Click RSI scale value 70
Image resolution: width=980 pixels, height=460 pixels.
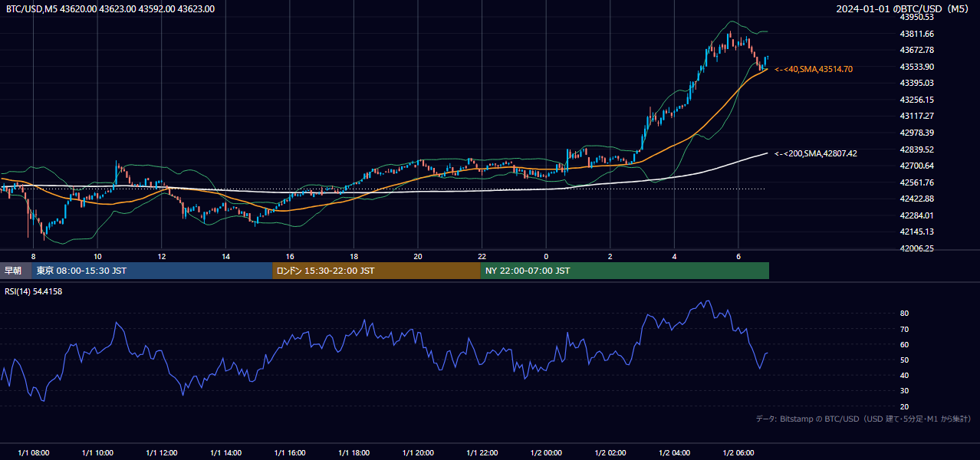coord(904,329)
